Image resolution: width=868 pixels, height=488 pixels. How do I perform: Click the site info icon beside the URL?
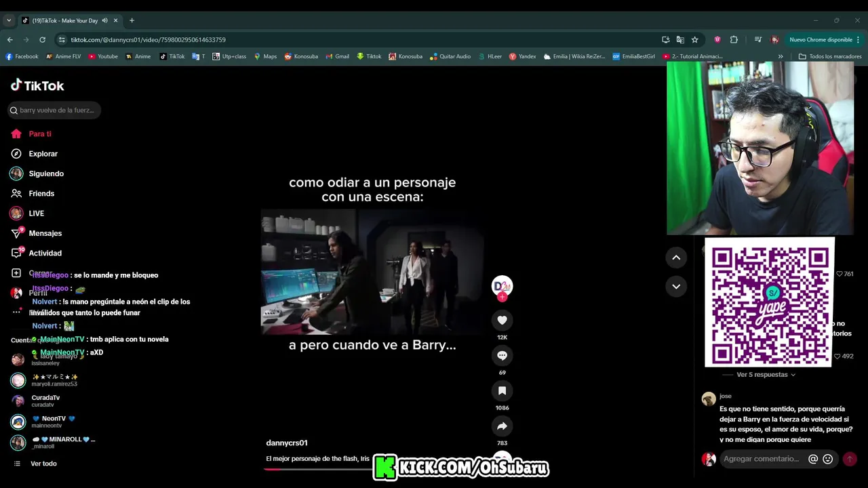pos(62,40)
